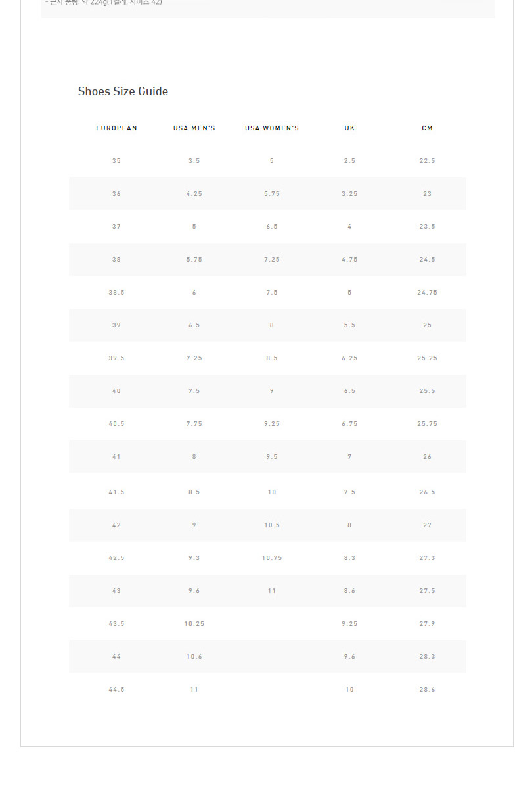Select the 25.25 CM value

[428, 358]
